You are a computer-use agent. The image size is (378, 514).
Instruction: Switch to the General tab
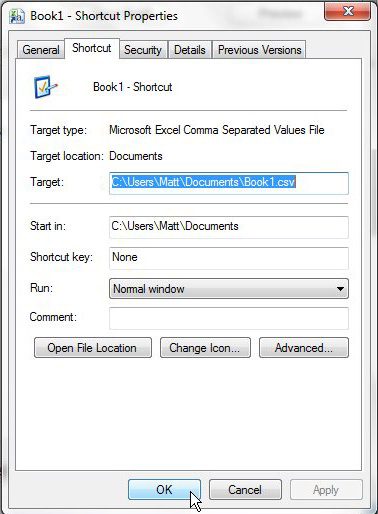point(41,50)
